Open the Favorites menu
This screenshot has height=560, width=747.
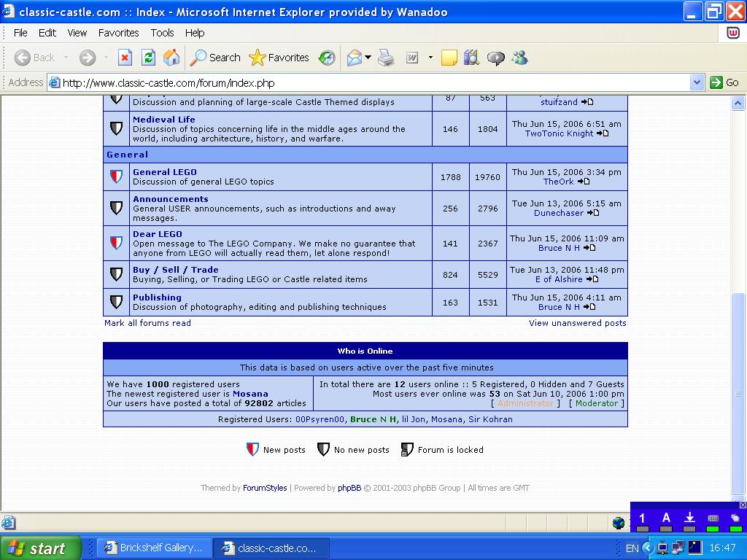[118, 33]
